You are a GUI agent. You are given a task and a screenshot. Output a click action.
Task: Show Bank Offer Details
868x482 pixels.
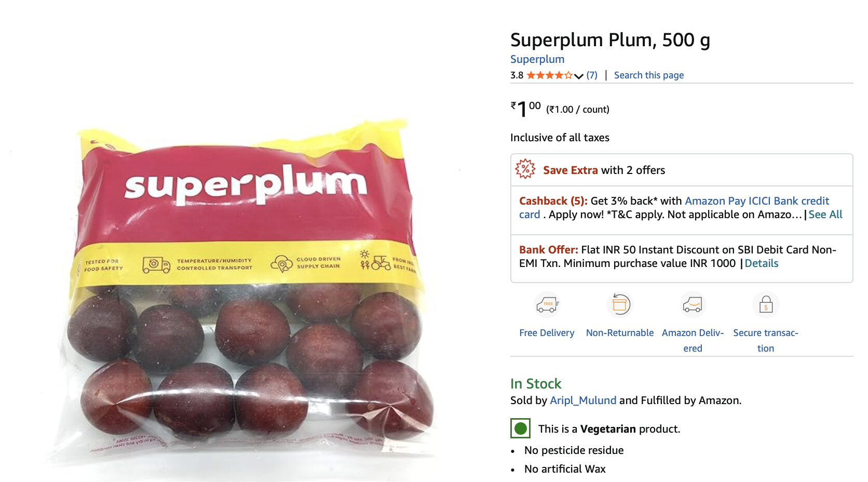pyautogui.click(x=762, y=263)
